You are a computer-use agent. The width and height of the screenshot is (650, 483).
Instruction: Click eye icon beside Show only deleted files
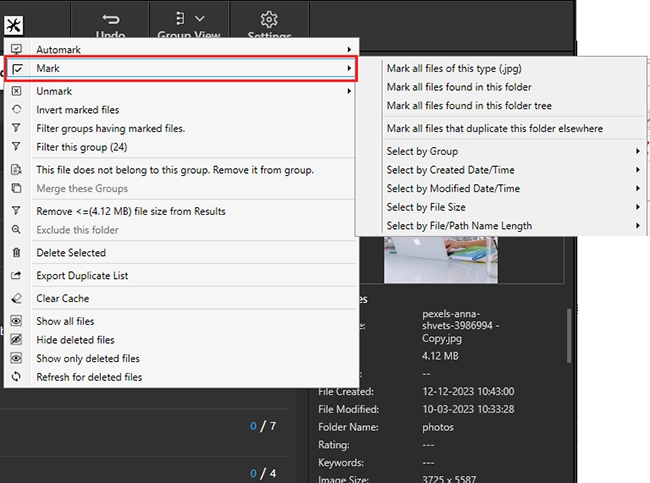16,358
